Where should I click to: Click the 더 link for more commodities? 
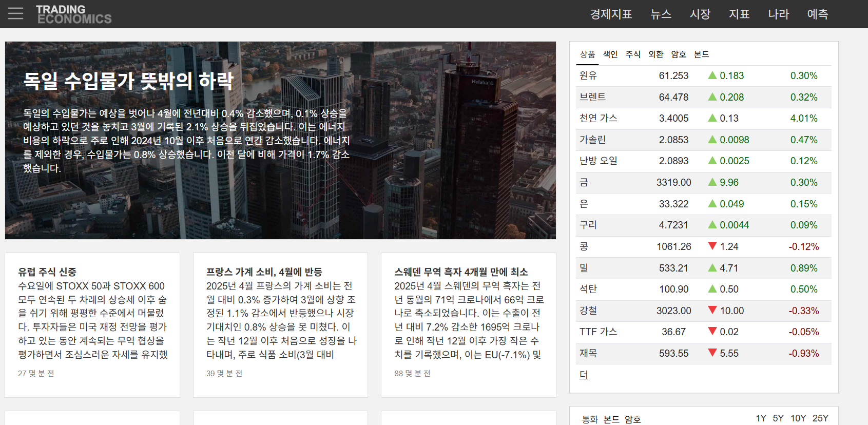tap(584, 375)
